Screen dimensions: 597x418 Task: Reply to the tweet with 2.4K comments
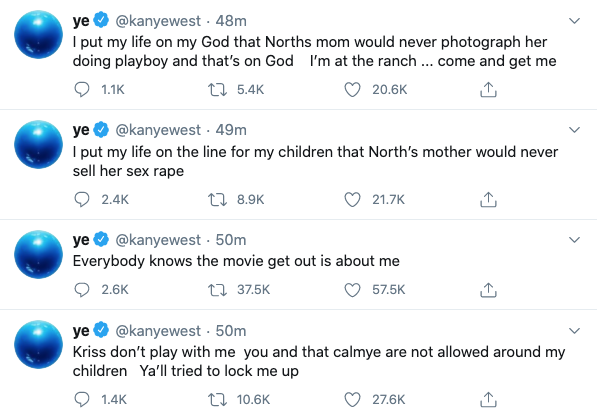[81, 199]
